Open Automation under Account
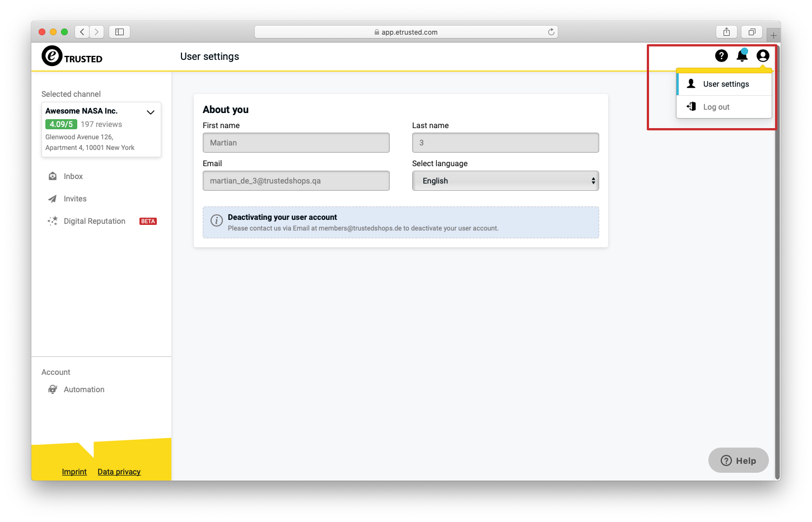 [x=84, y=389]
